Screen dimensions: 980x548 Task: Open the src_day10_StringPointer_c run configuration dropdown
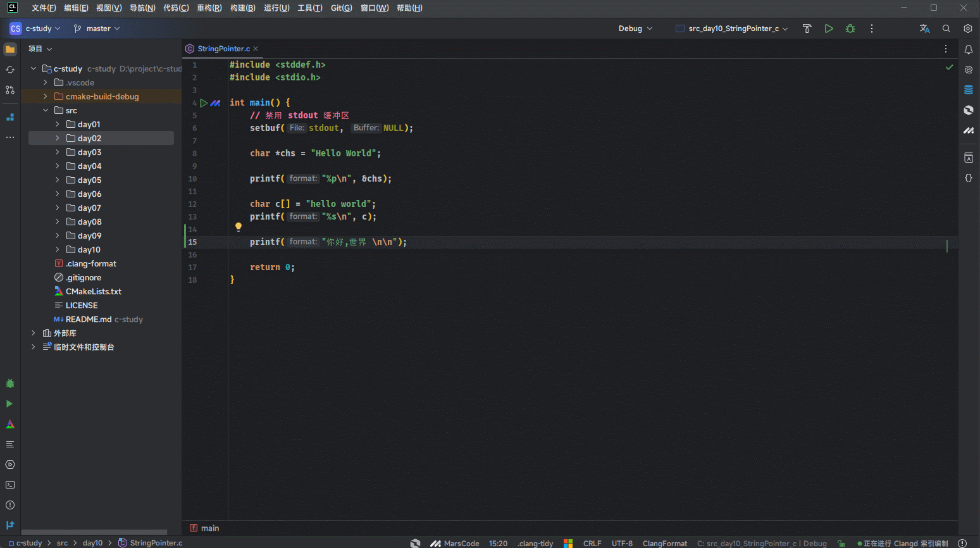point(733,28)
